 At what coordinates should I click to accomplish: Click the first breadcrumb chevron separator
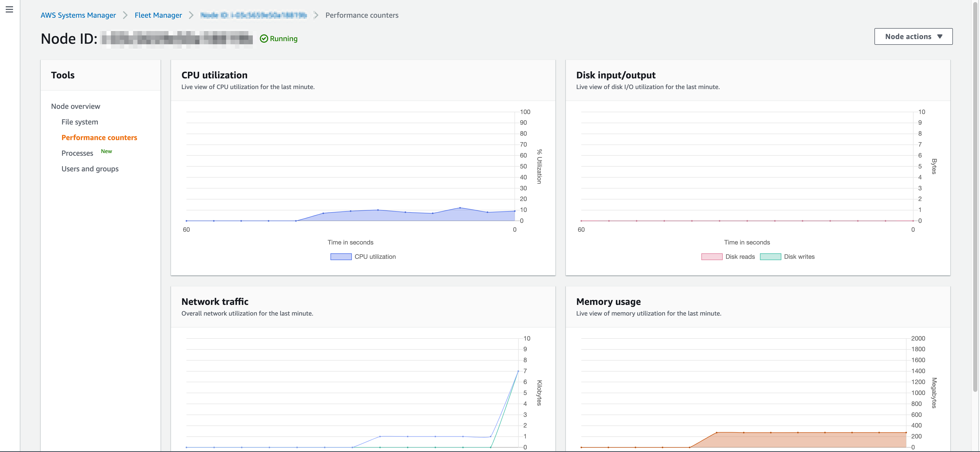point(125,15)
